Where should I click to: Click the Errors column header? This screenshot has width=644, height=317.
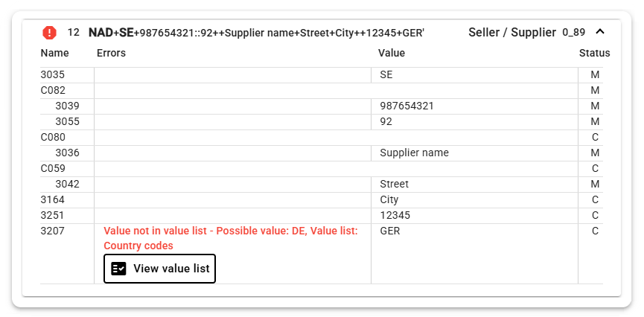[x=111, y=53]
